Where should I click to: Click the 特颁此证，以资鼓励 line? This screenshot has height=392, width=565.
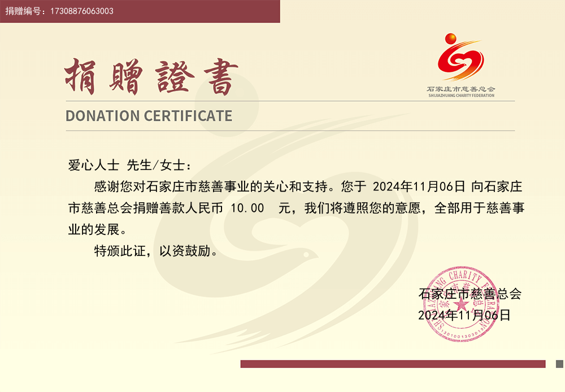coord(156,251)
